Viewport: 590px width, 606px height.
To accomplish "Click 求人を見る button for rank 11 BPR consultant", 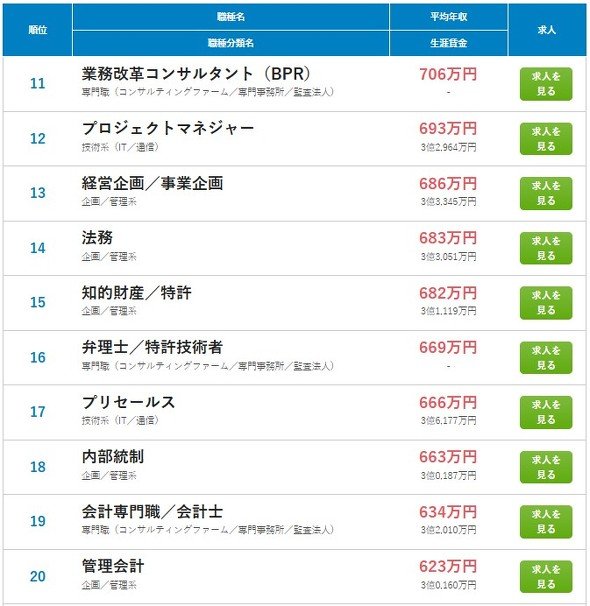I will tap(546, 84).
